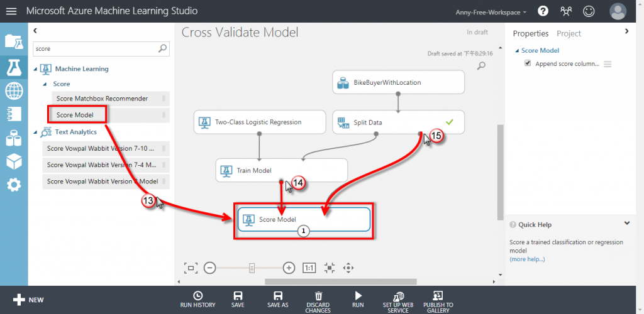
Task: Click the pan control icon
Action: click(348, 268)
